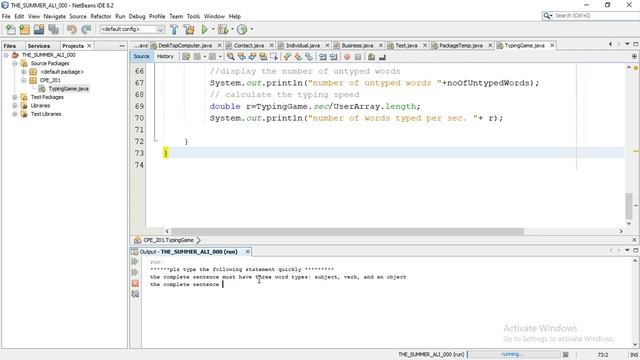Run the project with the green play icon
Image resolution: width=640 pixels, height=360 pixels.
(x=204, y=29)
